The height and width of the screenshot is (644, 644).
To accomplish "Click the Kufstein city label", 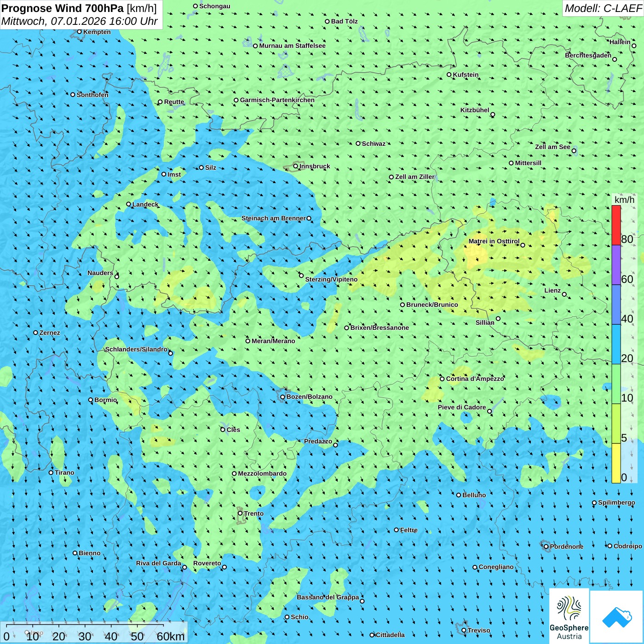I will (x=466, y=75).
